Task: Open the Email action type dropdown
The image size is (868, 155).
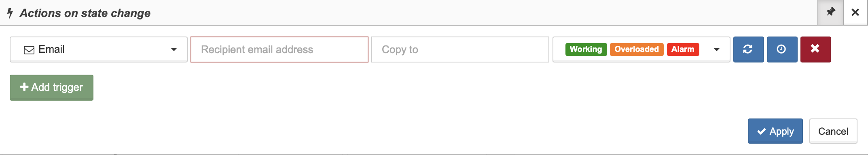Action: 99,50
